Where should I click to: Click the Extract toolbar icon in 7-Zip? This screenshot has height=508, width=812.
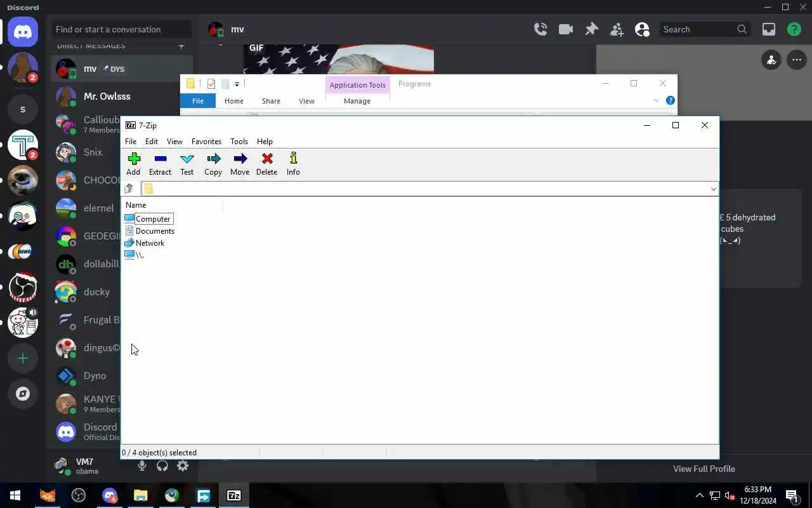click(160, 164)
